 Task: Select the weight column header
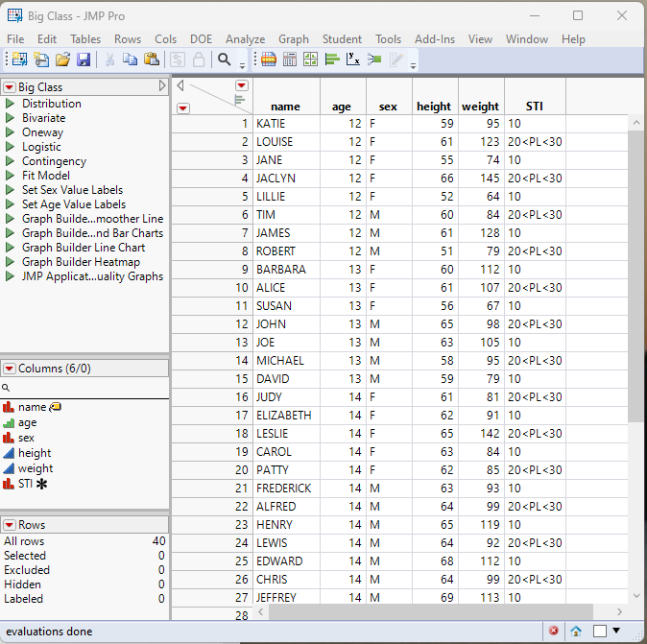point(480,107)
